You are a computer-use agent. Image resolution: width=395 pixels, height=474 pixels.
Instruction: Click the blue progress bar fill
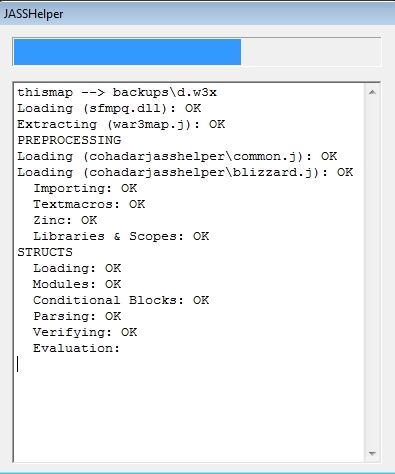(x=127, y=52)
